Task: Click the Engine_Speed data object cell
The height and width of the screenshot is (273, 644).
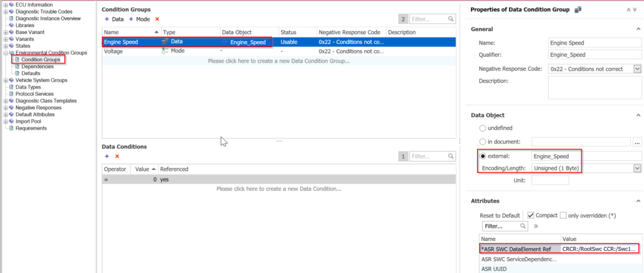Action: click(249, 42)
